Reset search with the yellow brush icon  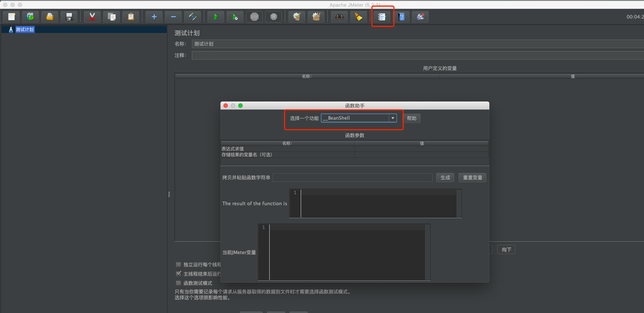pyautogui.click(x=358, y=17)
